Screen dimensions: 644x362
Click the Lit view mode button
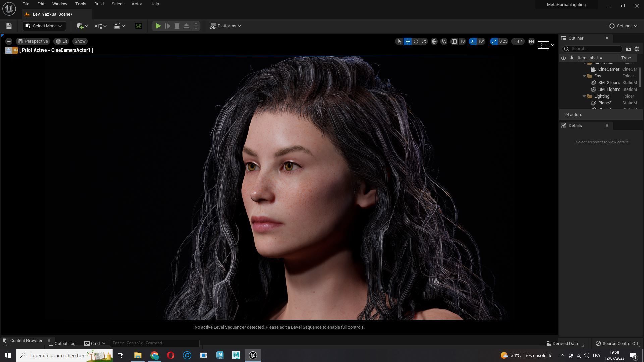point(62,41)
